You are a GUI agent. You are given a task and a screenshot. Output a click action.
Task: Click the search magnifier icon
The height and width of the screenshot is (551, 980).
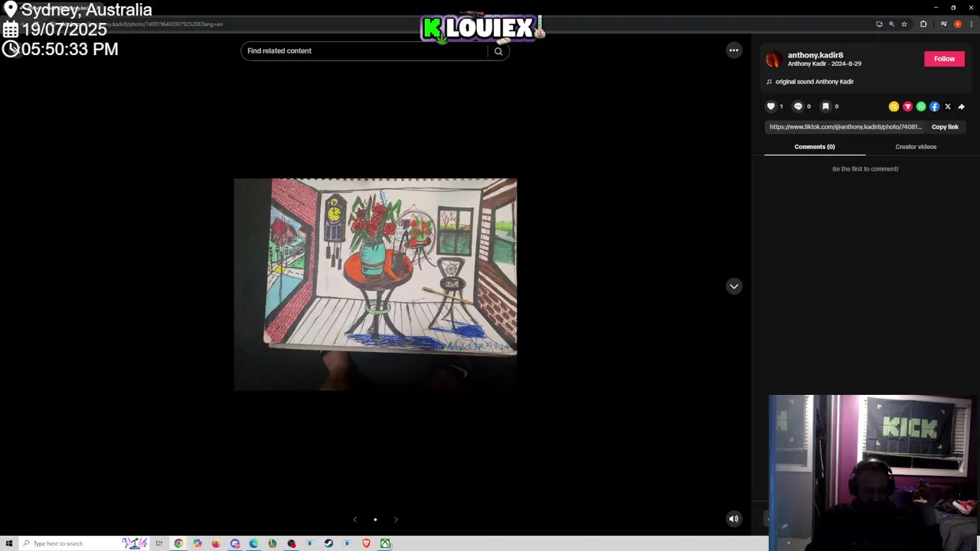(x=498, y=51)
